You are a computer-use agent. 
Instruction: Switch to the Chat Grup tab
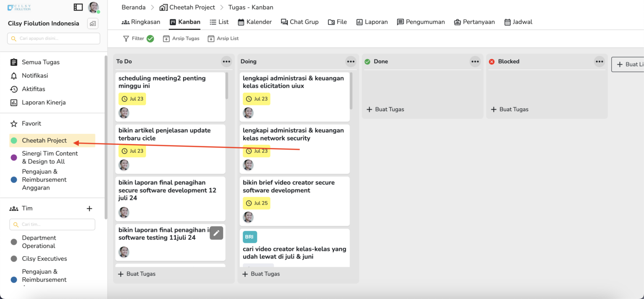coord(299,22)
